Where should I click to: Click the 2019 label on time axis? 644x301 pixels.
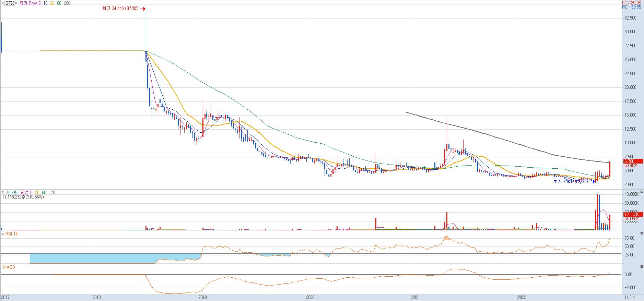point(202,298)
